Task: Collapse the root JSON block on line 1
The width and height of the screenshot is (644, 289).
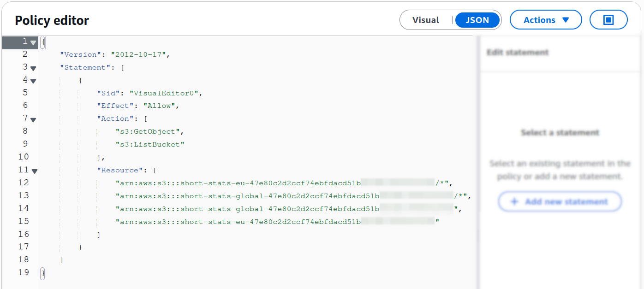Action: pyautogui.click(x=33, y=42)
